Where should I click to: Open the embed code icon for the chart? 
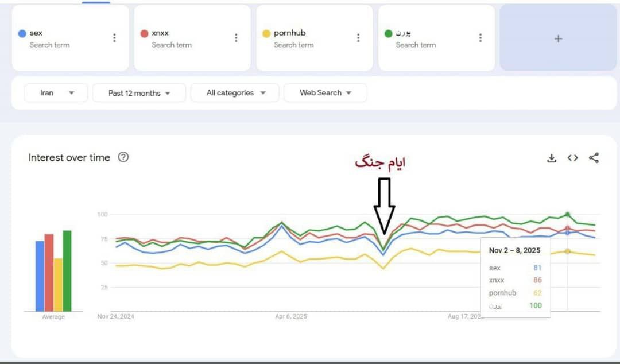[572, 158]
